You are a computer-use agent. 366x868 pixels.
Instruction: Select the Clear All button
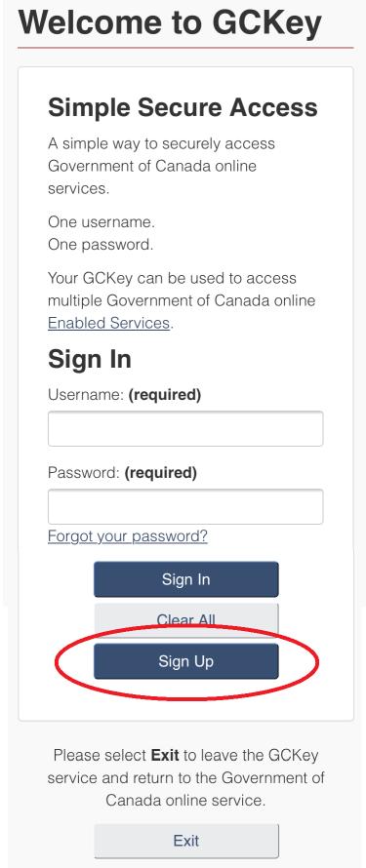pos(186,619)
